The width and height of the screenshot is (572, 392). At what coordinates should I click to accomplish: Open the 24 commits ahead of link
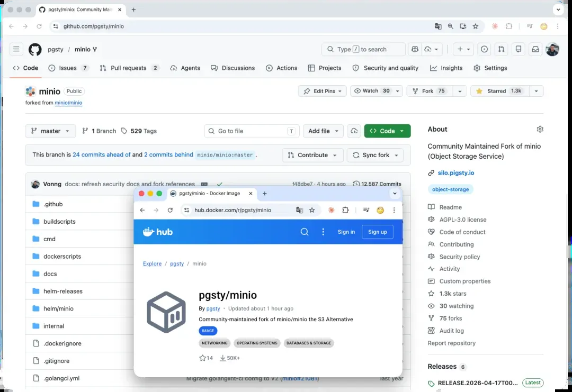click(x=101, y=155)
